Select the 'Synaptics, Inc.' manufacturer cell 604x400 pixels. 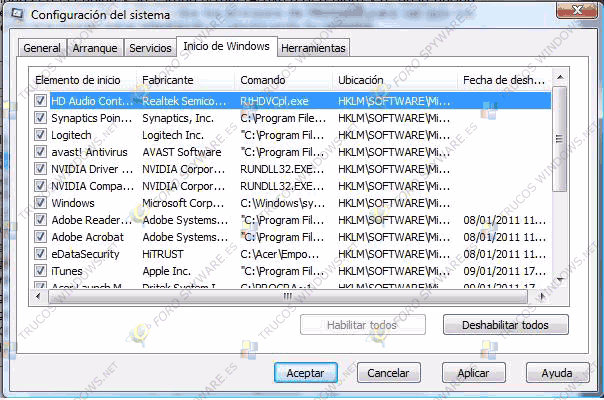coord(178,118)
